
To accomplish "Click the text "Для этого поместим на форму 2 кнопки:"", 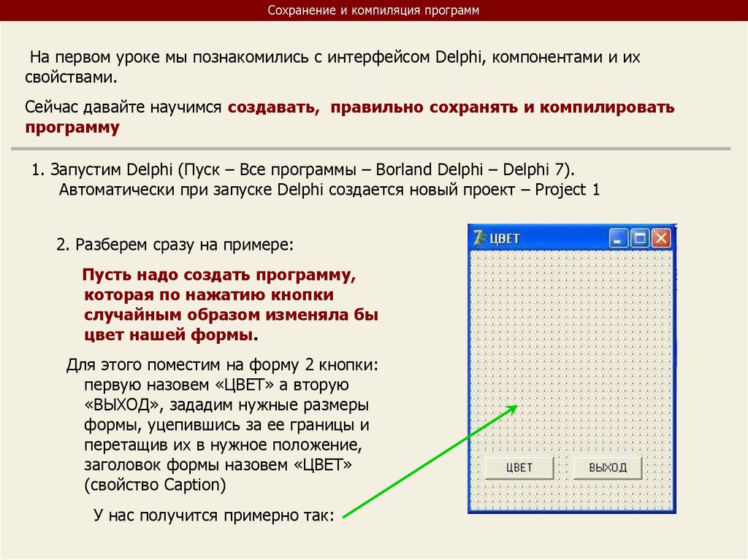I will coord(222,365).
